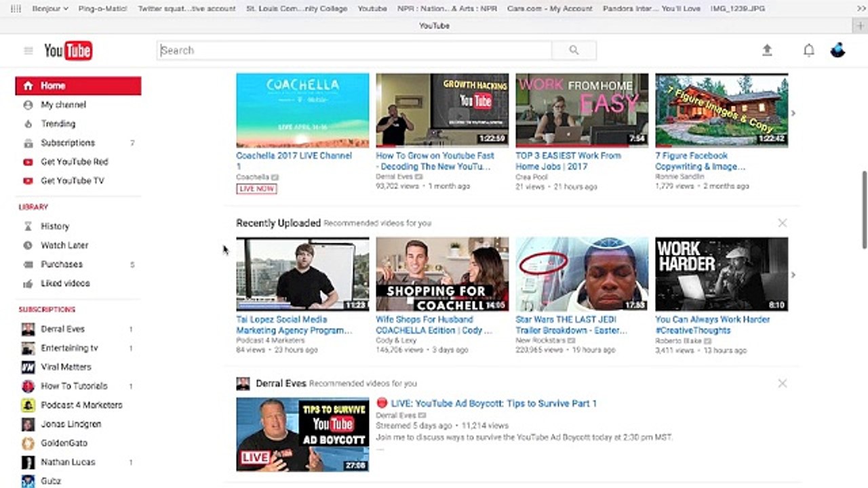Open the Youtube bookmark

[372, 9]
